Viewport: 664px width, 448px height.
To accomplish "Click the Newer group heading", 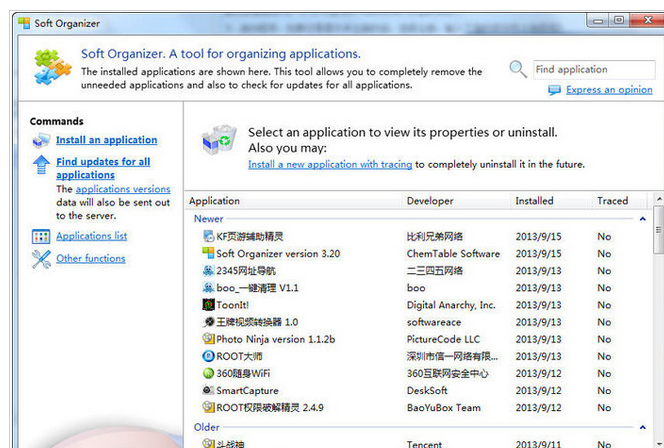I will [208, 219].
